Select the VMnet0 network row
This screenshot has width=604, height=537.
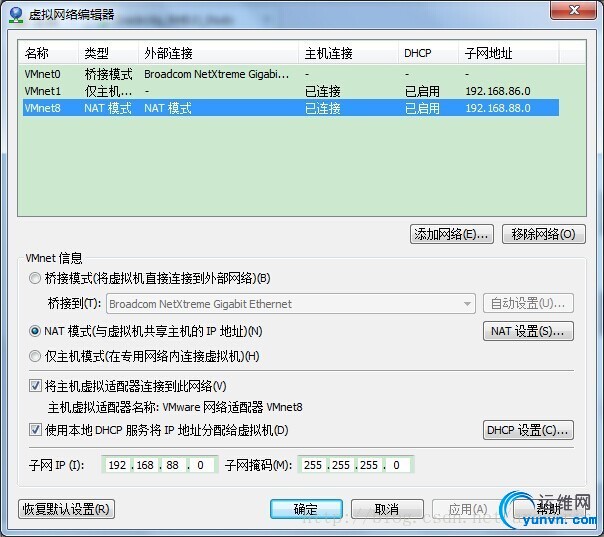(x=291, y=74)
